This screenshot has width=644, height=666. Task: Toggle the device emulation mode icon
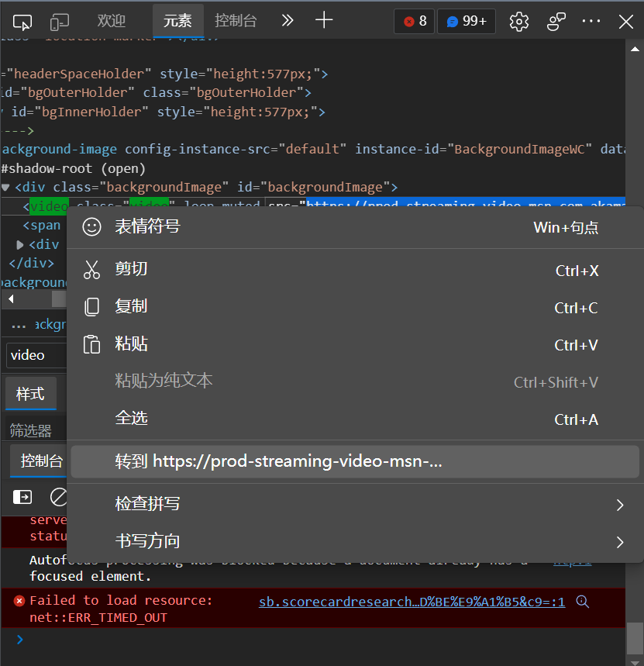tap(60, 22)
